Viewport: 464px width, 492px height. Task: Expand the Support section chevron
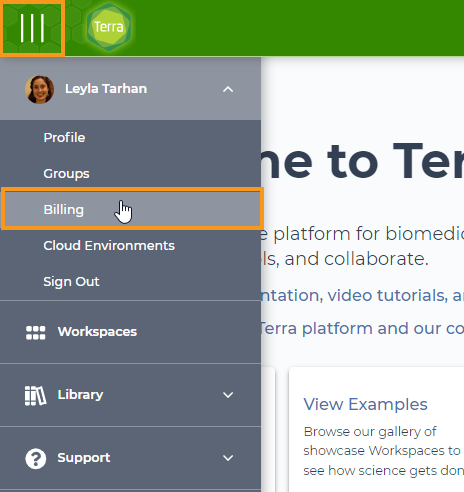[228, 458]
